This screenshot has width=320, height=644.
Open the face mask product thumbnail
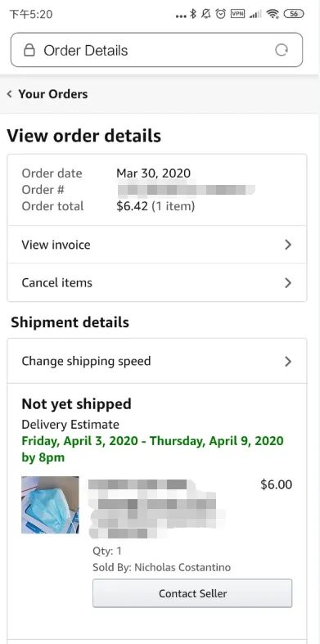[x=50, y=505]
